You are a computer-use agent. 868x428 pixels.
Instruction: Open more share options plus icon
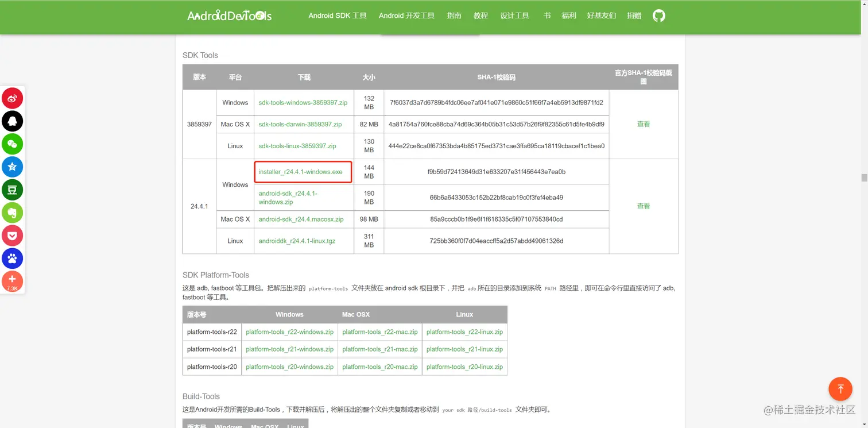click(x=12, y=282)
